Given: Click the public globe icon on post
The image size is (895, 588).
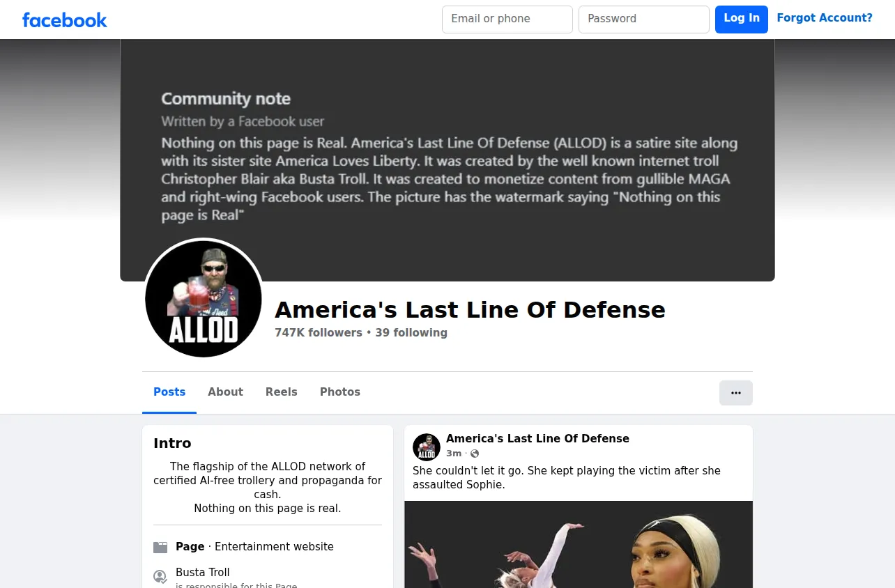Looking at the screenshot, I should point(475,454).
